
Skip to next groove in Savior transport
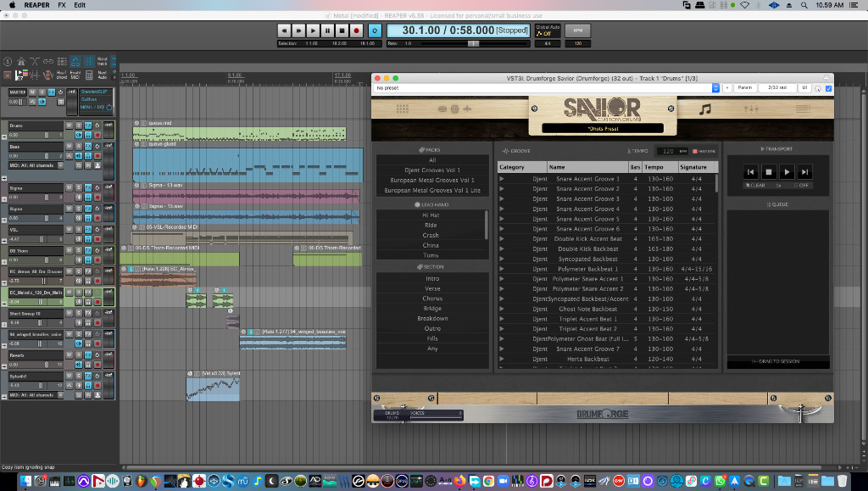(x=805, y=172)
